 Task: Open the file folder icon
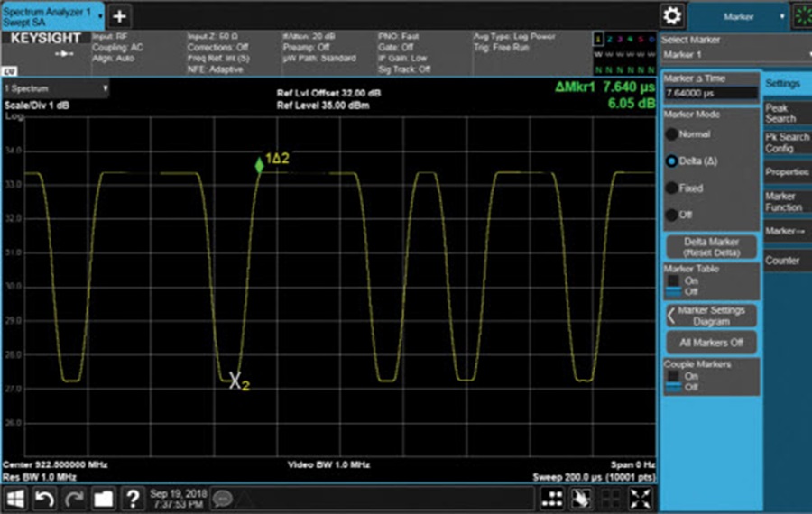pos(103,497)
